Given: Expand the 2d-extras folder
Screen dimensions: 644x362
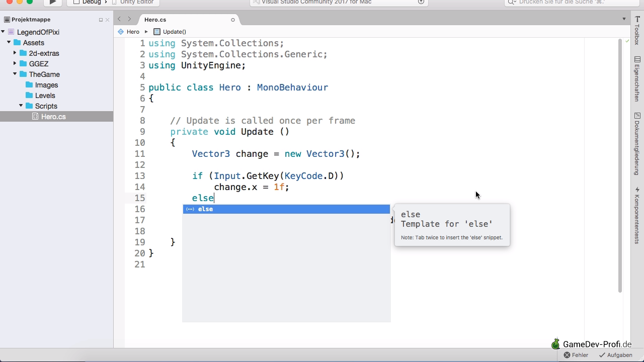Looking at the screenshot, I should [x=15, y=53].
